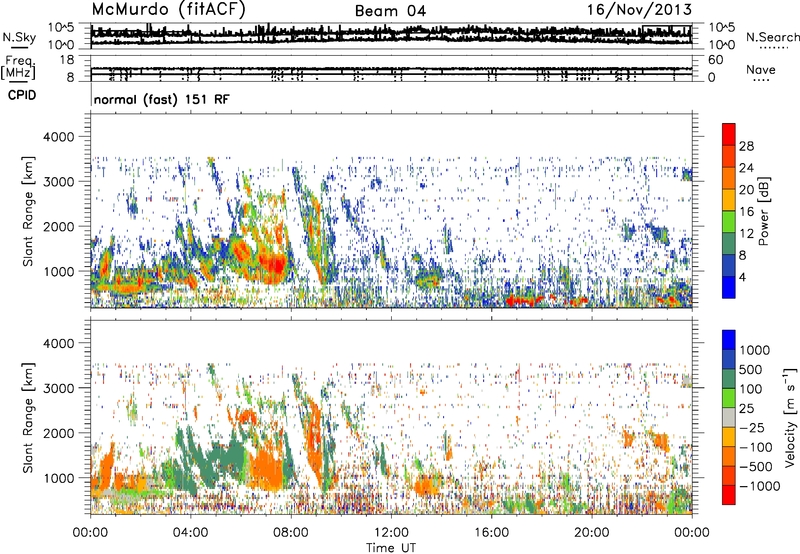Click the "N.Sky" legend label

19,37
